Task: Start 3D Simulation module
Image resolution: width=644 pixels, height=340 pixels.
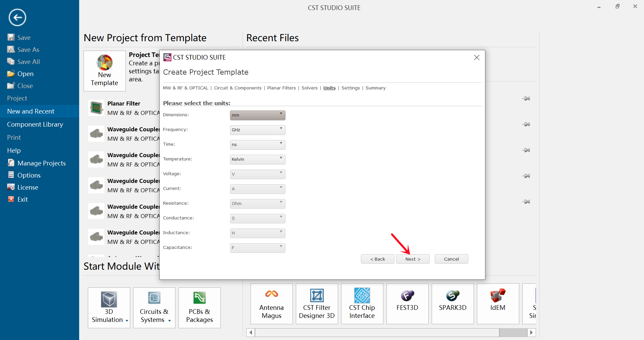Action: (109, 308)
